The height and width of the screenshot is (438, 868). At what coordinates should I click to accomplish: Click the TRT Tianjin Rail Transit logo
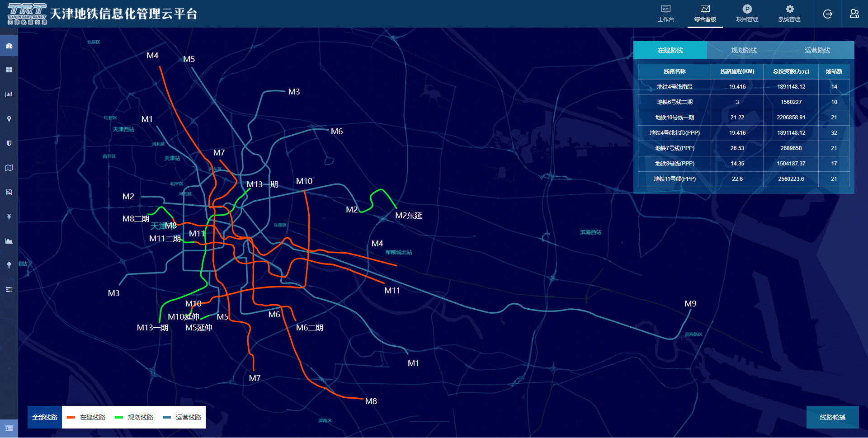point(27,14)
